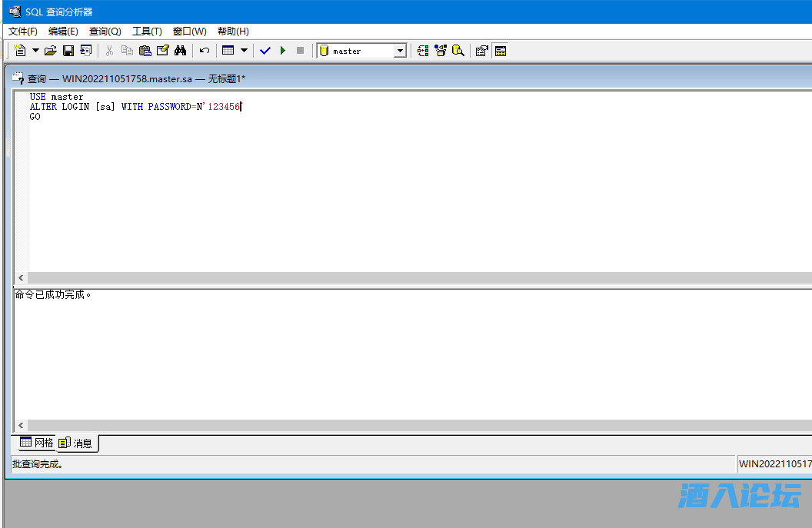
Task: Parse query with blue checkmark icon
Action: pyautogui.click(x=265, y=51)
